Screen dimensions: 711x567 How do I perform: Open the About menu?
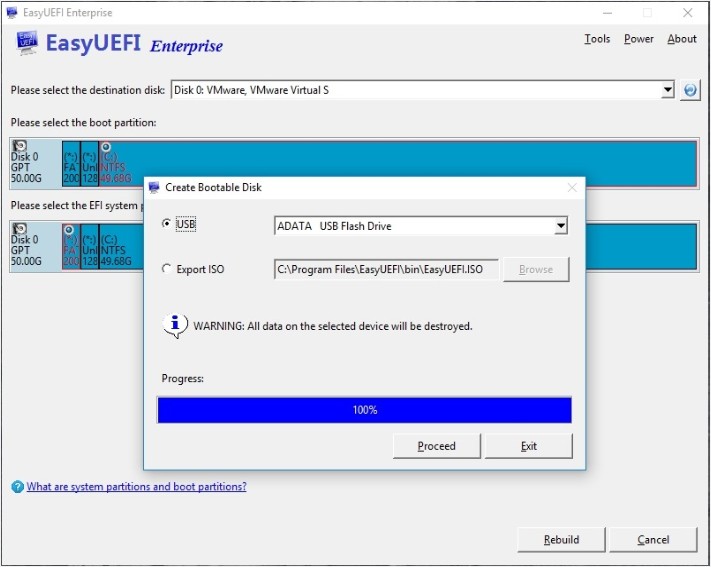pyautogui.click(x=682, y=39)
